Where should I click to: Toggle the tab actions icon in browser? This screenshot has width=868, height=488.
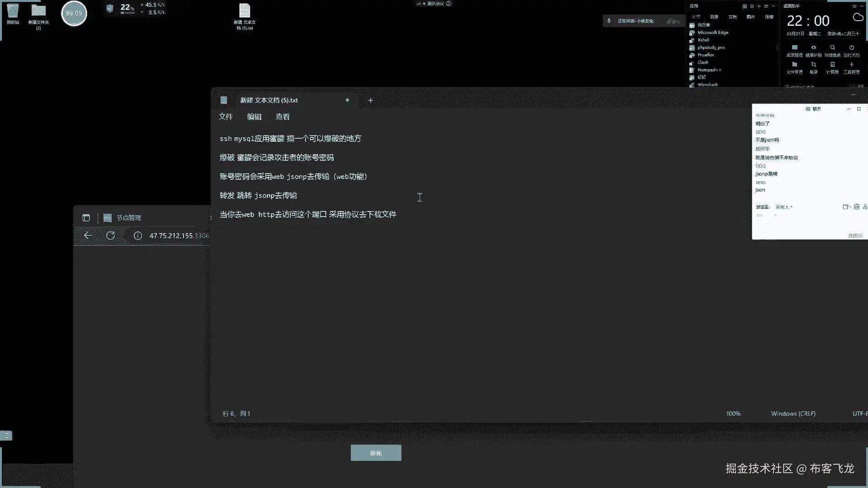point(86,218)
